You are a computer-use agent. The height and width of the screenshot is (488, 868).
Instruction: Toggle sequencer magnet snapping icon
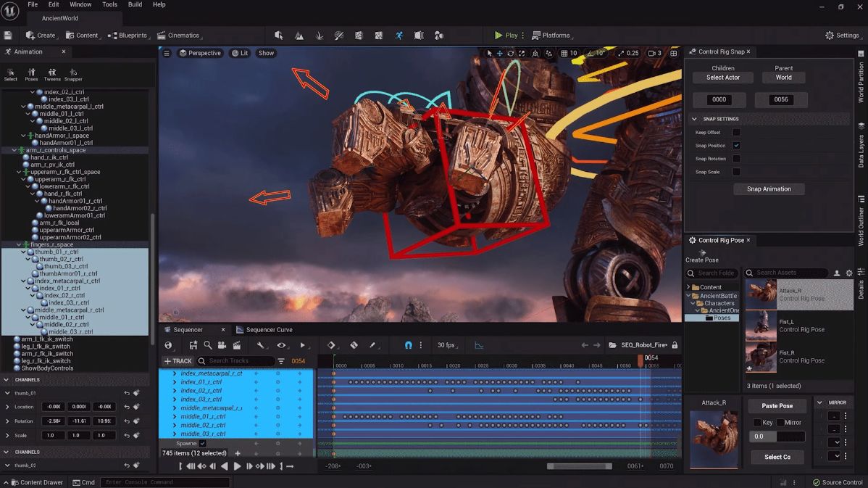click(408, 345)
